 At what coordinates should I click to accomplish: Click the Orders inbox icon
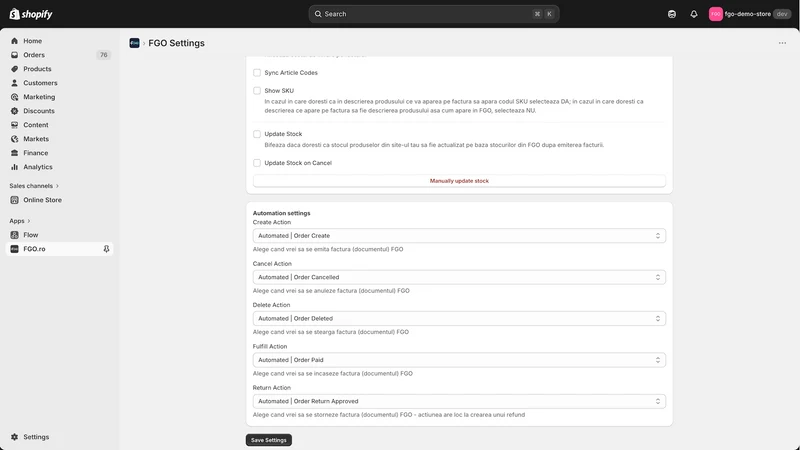click(x=14, y=55)
